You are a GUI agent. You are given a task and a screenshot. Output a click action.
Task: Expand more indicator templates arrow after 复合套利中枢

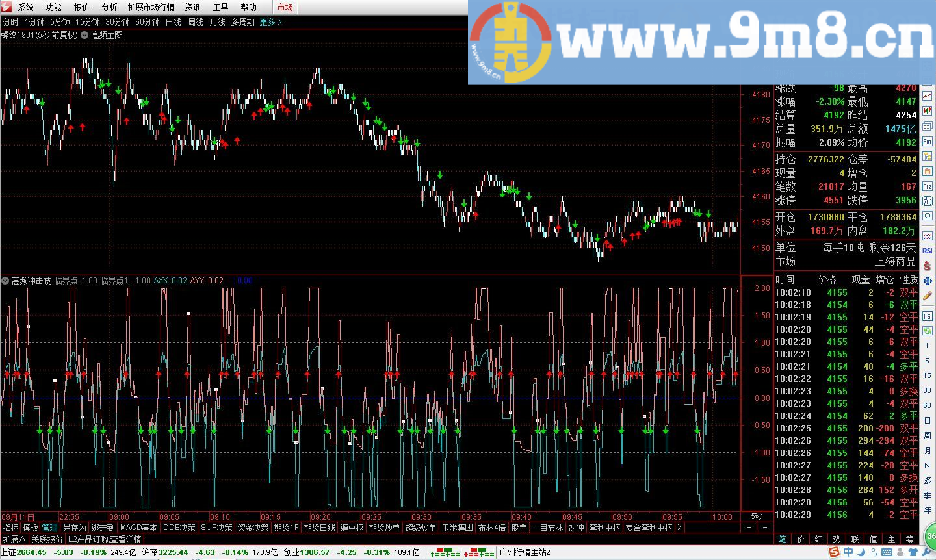click(679, 528)
